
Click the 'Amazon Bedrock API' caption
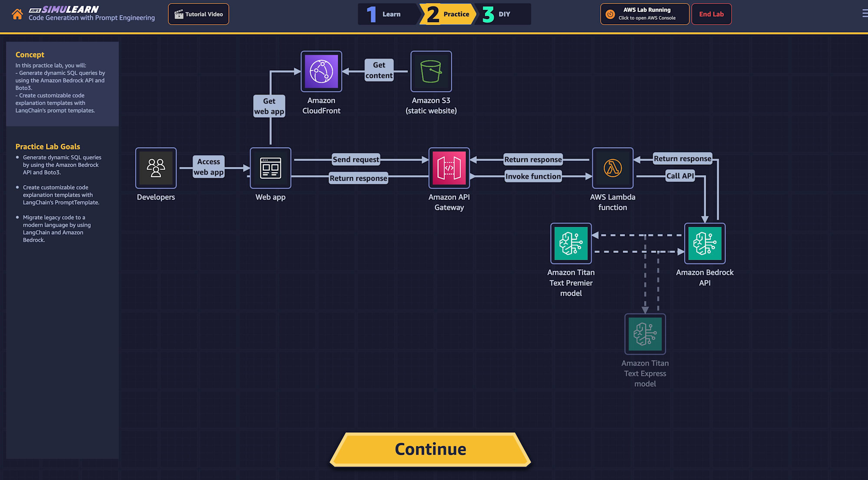[705, 278]
